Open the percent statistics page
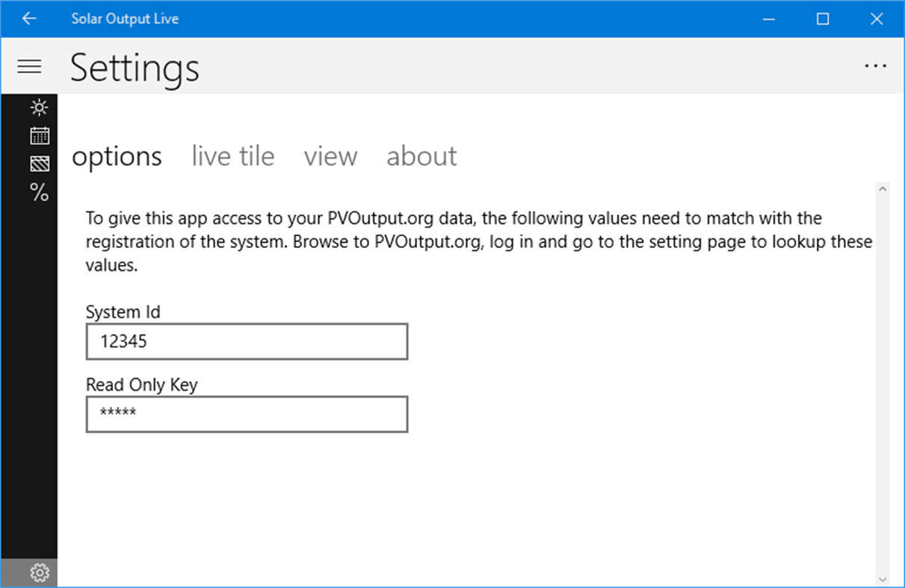The width and height of the screenshot is (905, 588). [39, 192]
